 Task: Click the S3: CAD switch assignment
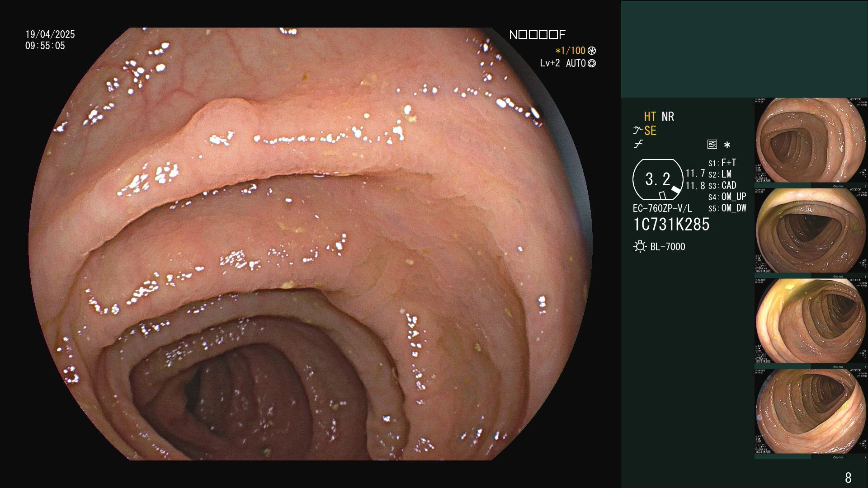pos(722,185)
